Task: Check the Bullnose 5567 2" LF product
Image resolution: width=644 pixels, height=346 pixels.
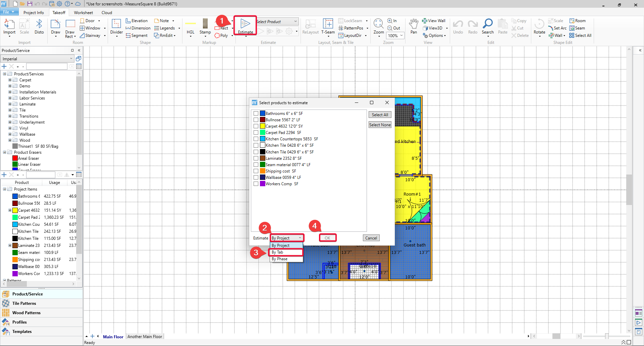Action: pos(256,120)
